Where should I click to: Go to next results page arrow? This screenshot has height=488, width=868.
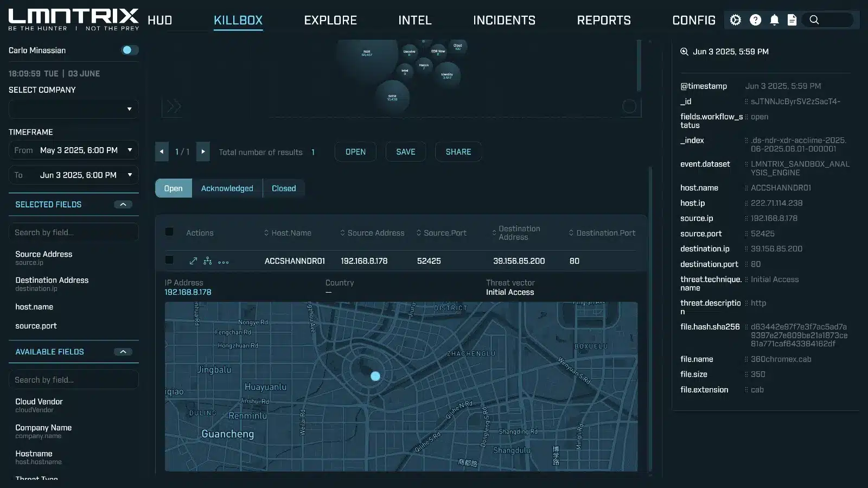[x=203, y=152]
